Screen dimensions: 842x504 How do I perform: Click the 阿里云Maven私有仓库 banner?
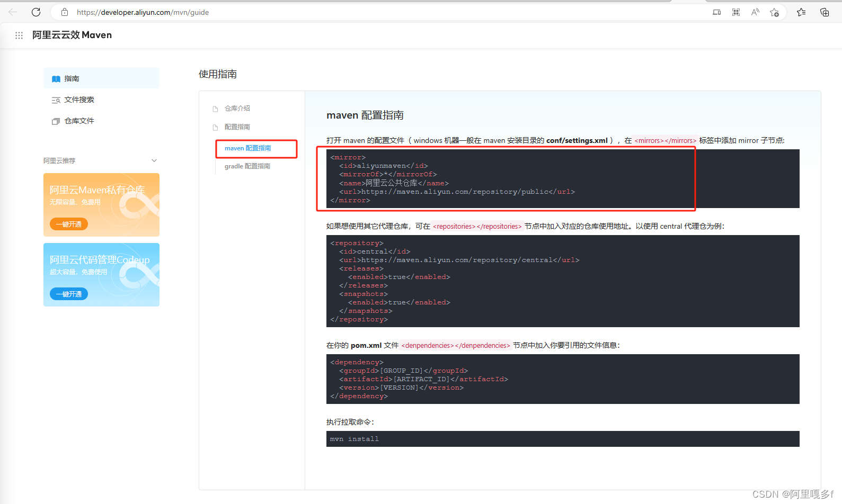tap(101, 205)
